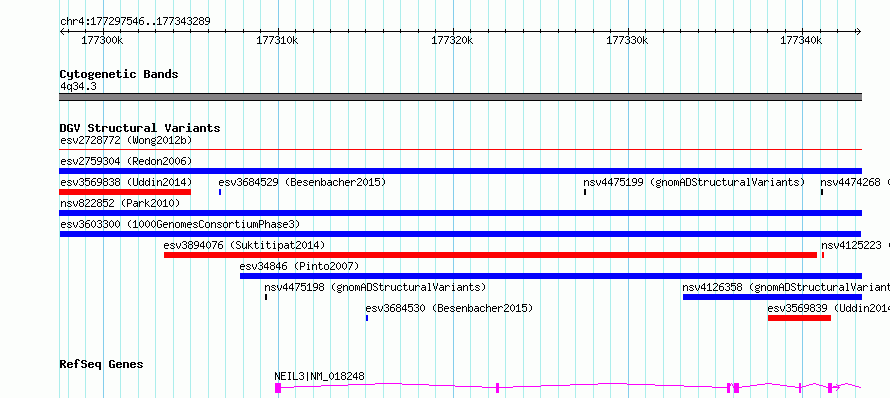Click the red bar for esv3569838
890x398 pixels.
[x=125, y=192]
